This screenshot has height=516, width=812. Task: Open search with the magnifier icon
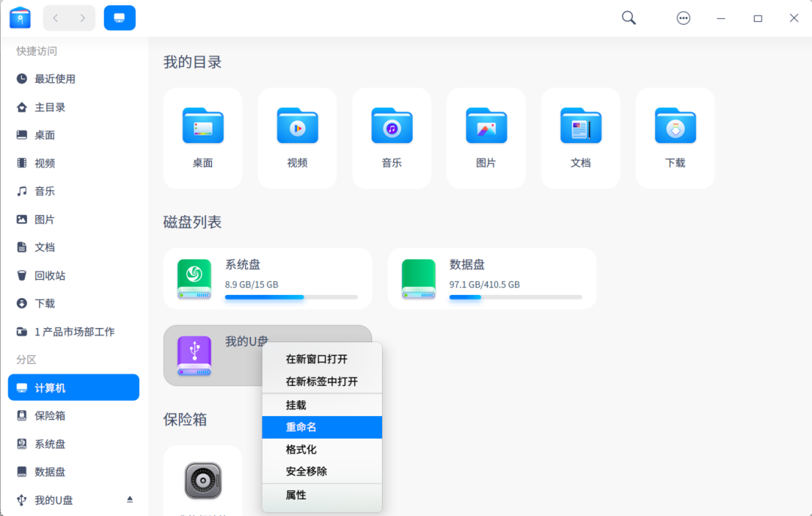(x=628, y=17)
